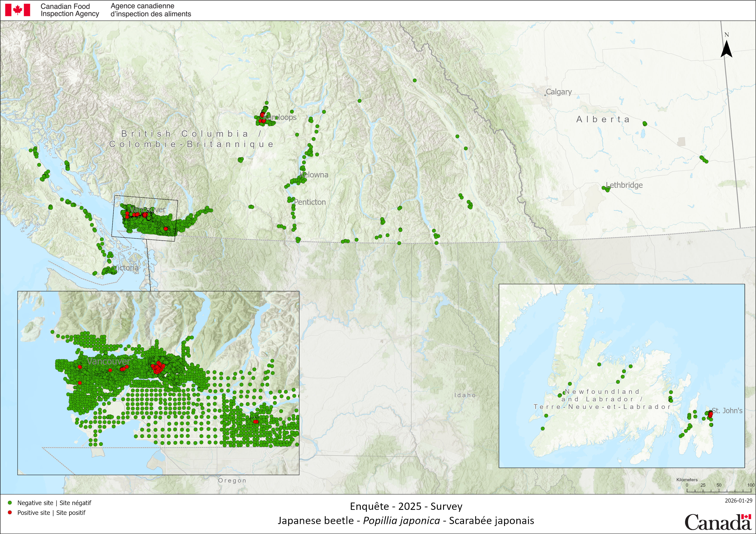Screen dimensions: 756x534
Task: Click the date '2026-01-29'
Action: [739, 500]
